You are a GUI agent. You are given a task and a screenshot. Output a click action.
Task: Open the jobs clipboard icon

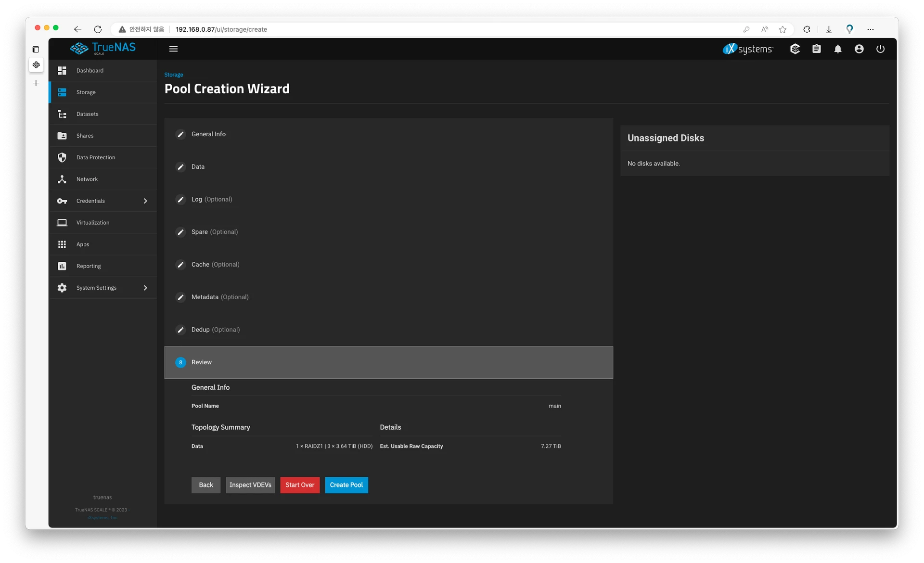(x=817, y=49)
